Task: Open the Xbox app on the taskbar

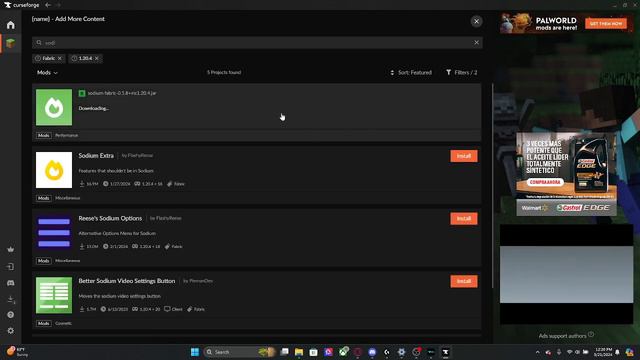Action: (x=344, y=352)
